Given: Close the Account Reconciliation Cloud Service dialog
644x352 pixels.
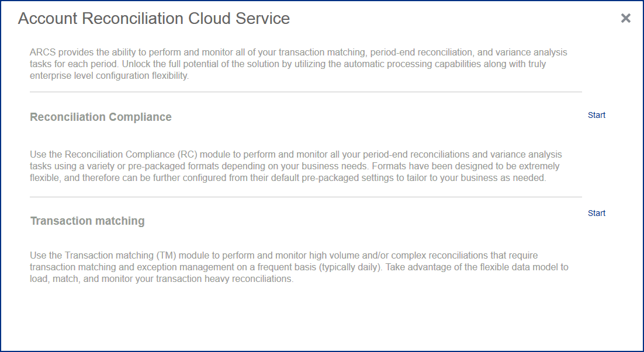Looking at the screenshot, I should [x=625, y=18].
